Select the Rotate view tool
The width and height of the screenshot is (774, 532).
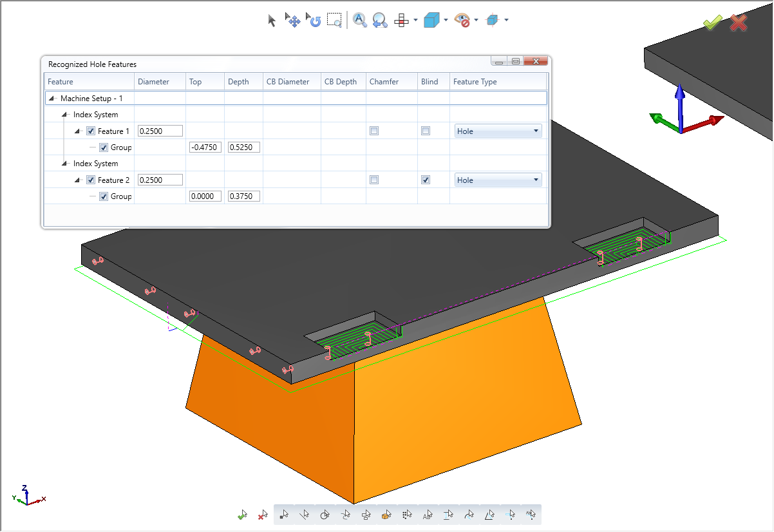tap(314, 20)
